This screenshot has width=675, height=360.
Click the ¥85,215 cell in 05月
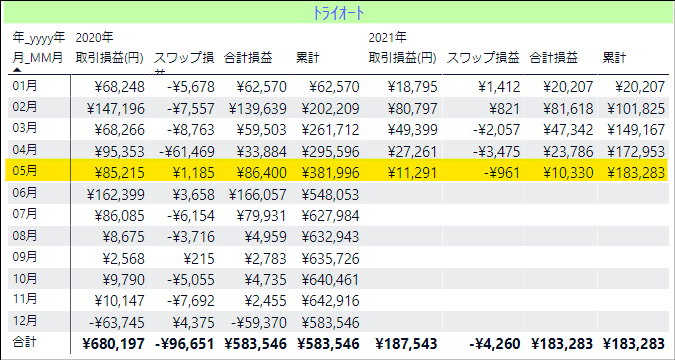pyautogui.click(x=119, y=173)
